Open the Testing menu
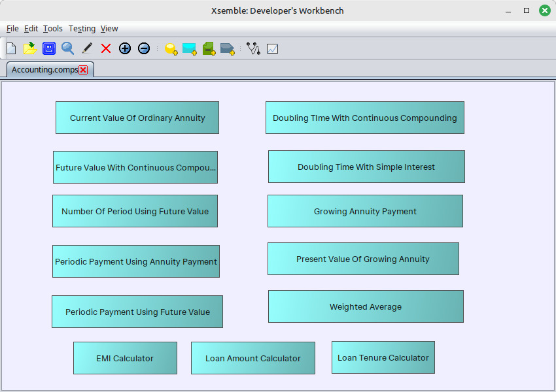 [x=82, y=28]
